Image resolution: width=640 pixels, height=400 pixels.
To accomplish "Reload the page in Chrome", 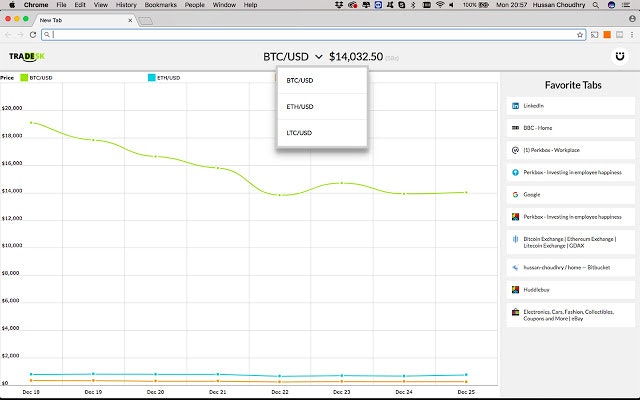I will (33, 35).
